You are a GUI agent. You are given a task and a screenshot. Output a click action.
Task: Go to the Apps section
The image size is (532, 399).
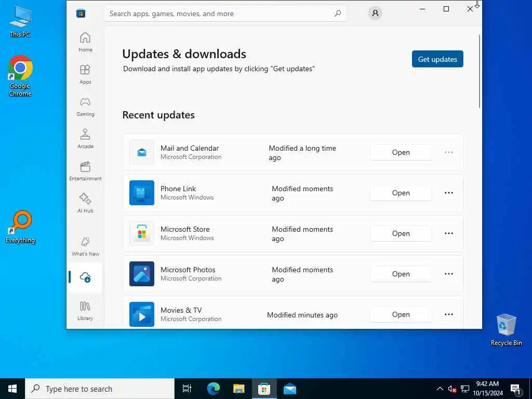pos(85,75)
